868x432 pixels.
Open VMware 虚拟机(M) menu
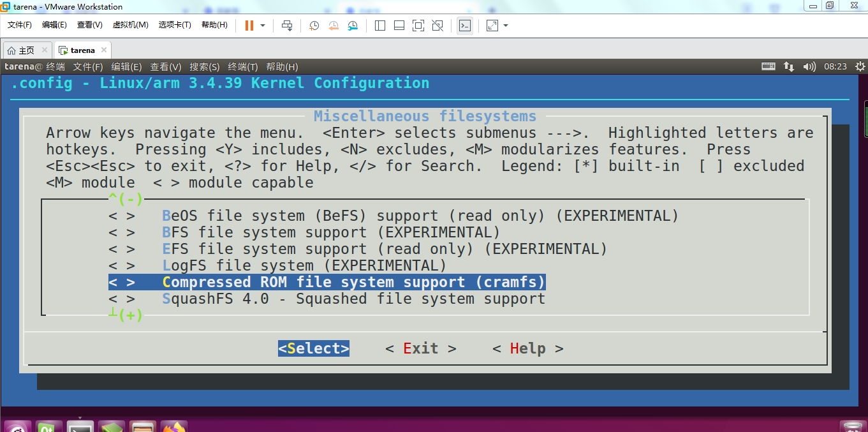click(131, 25)
